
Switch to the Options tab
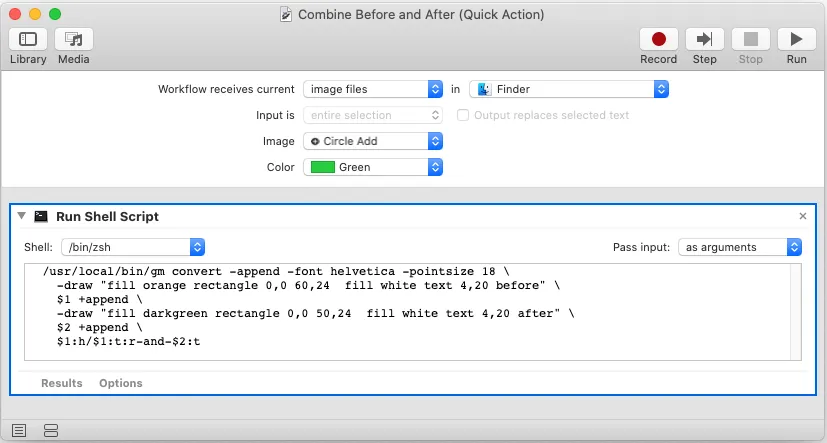[x=120, y=383]
